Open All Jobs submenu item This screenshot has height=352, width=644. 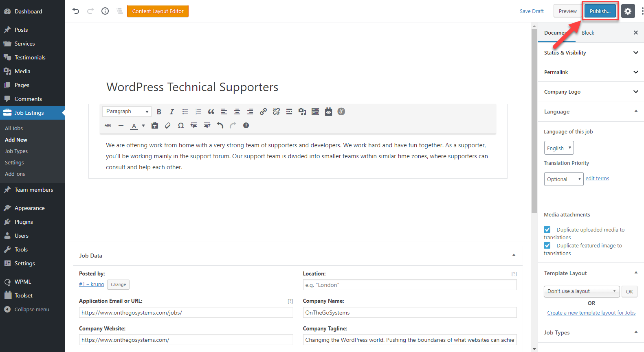[x=14, y=128]
